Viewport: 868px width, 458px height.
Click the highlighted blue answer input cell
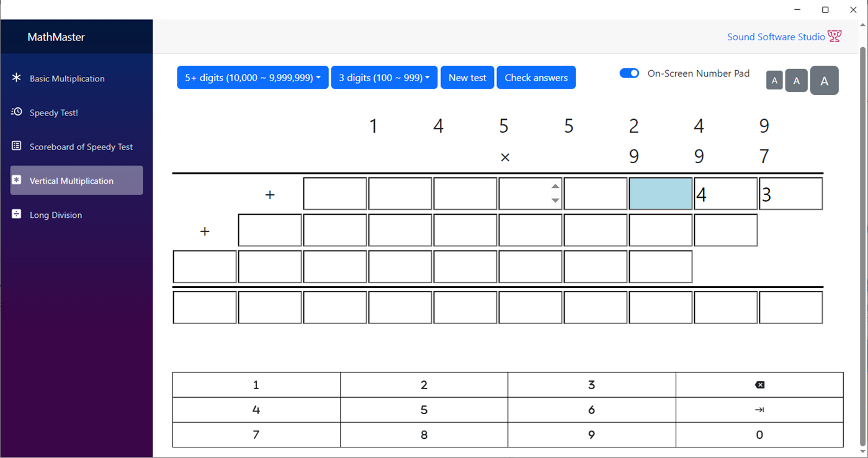[661, 194]
